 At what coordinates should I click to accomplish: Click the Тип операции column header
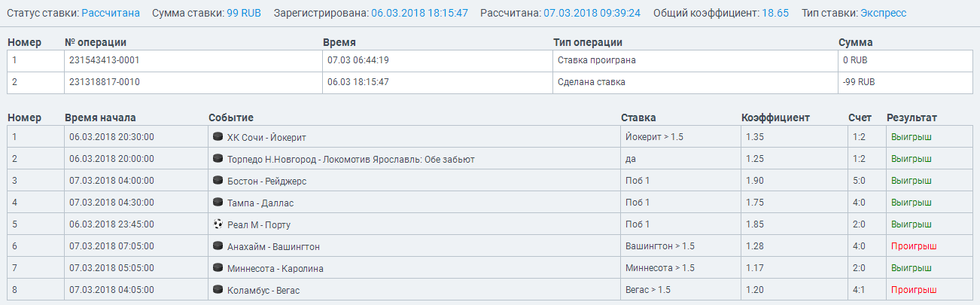[x=587, y=43]
